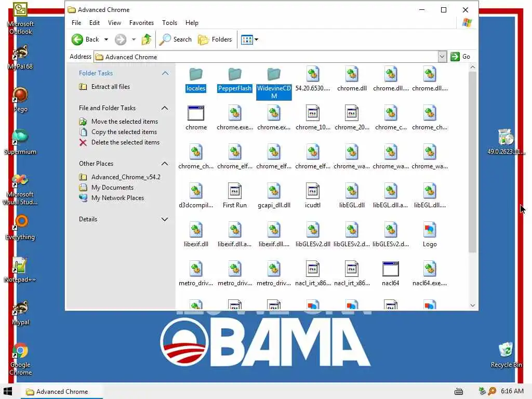532x399 pixels.
Task: Open the touch keyboard tray icon
Action: tap(459, 392)
